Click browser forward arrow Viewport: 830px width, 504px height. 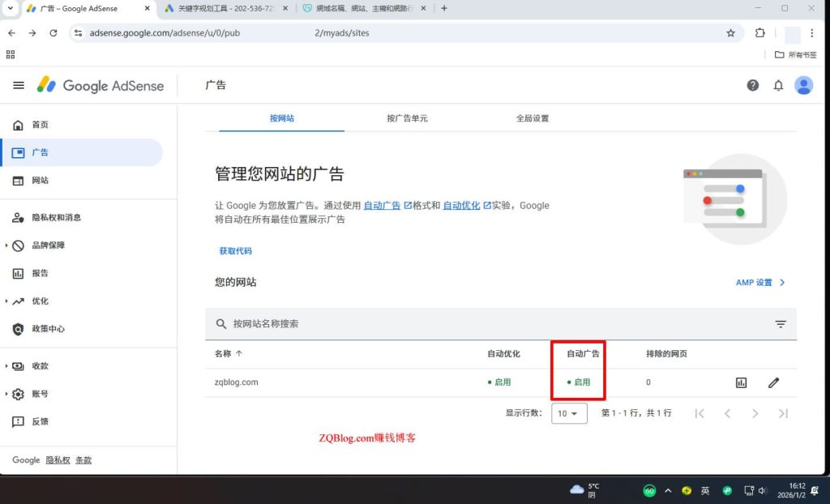(32, 33)
